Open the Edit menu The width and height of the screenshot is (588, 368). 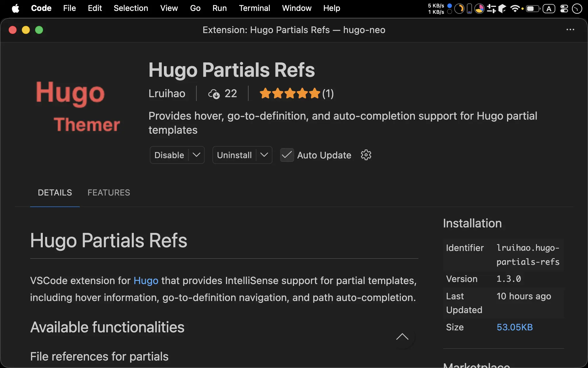coord(95,8)
